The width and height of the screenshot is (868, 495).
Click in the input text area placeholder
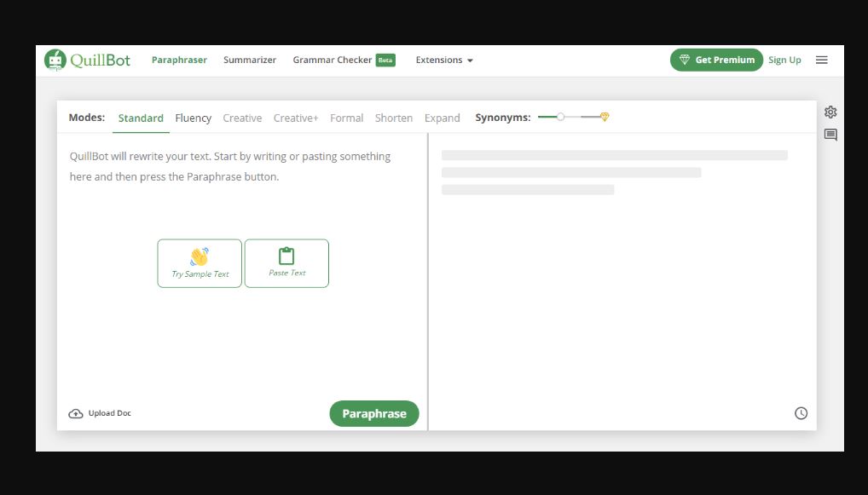[x=230, y=166]
